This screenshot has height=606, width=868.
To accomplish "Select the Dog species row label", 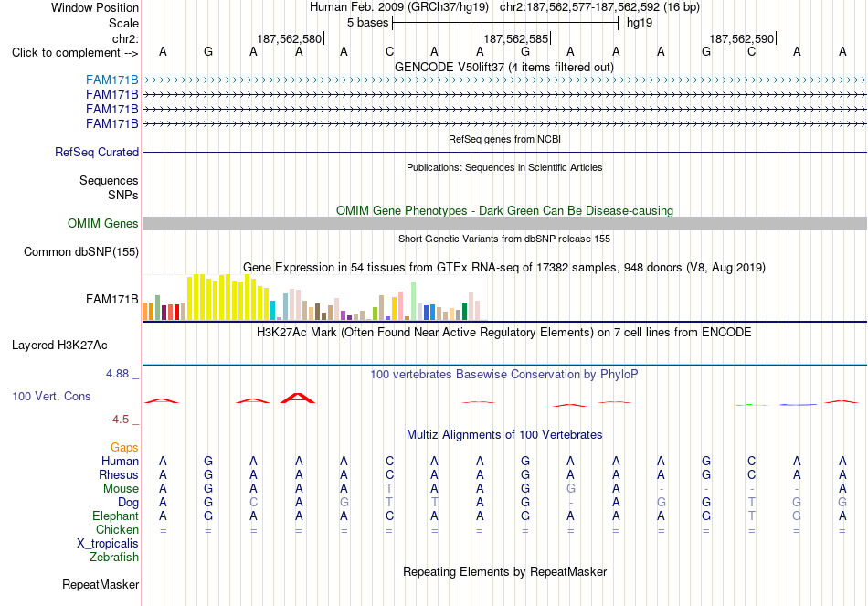I will tap(128, 503).
